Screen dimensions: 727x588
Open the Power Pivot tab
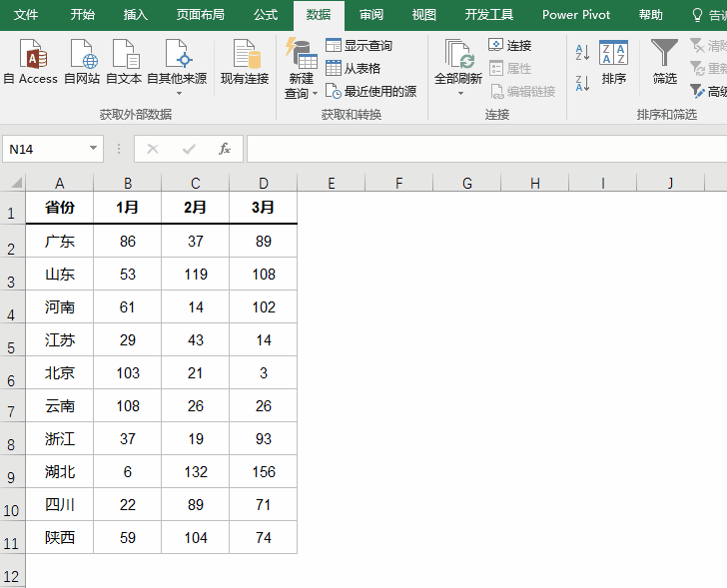coord(576,15)
